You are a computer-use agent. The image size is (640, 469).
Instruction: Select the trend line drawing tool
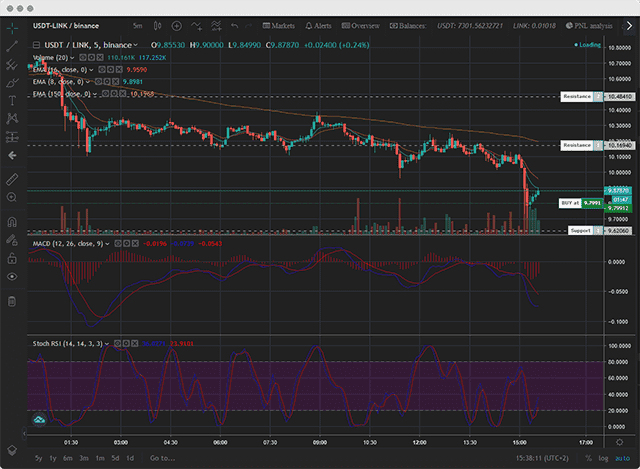pyautogui.click(x=12, y=47)
